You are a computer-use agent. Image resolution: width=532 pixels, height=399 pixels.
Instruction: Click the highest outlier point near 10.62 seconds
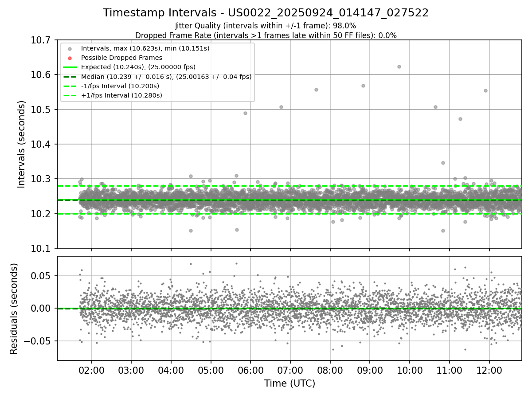pos(399,66)
